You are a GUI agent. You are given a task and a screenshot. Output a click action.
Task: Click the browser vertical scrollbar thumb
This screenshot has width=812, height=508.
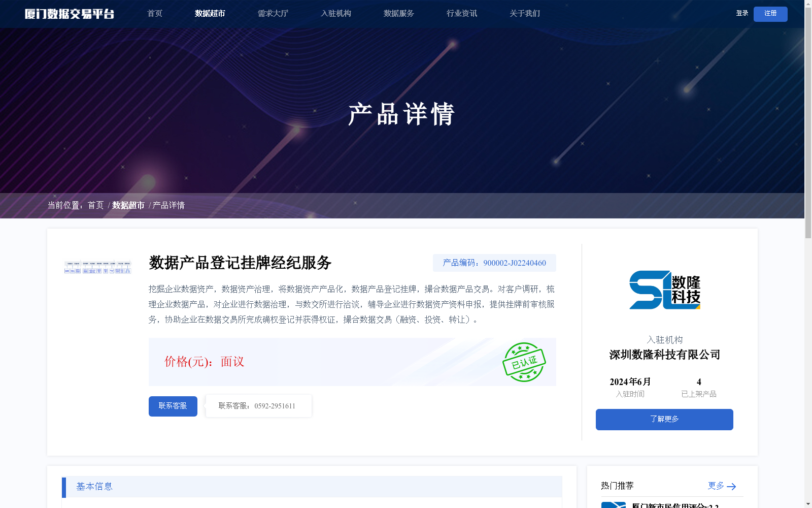[808, 122]
